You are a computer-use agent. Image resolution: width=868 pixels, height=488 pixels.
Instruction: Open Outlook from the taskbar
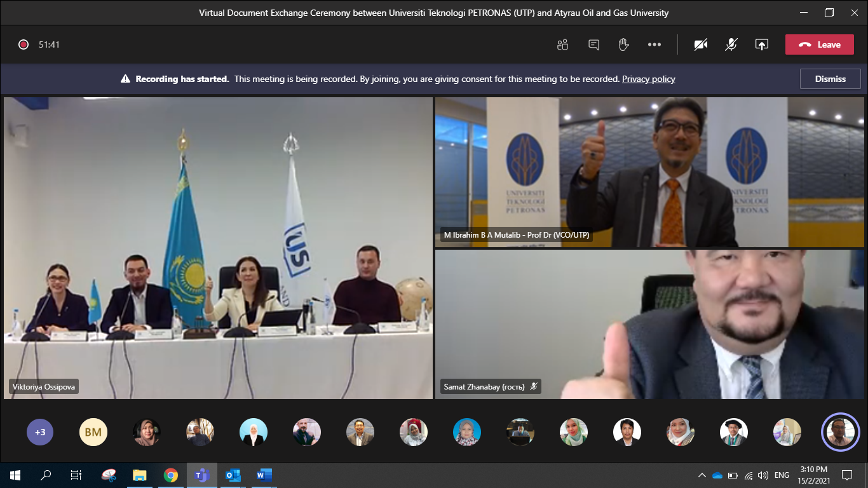[233, 475]
